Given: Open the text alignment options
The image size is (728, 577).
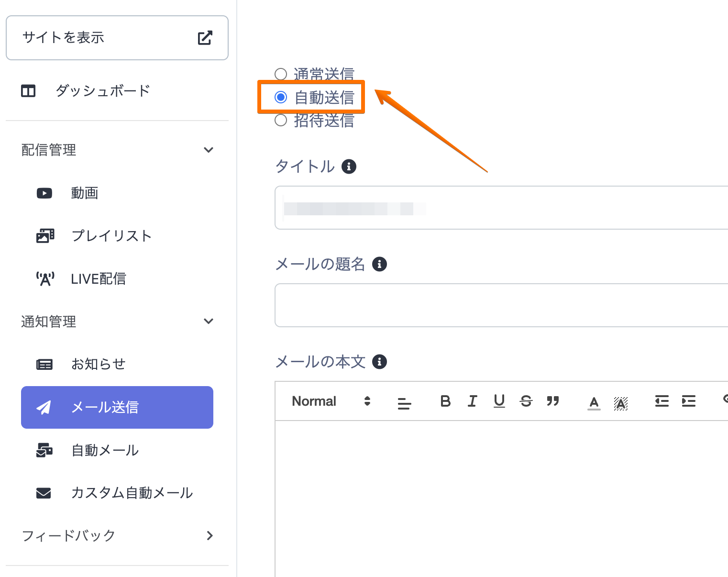Looking at the screenshot, I should click(404, 403).
